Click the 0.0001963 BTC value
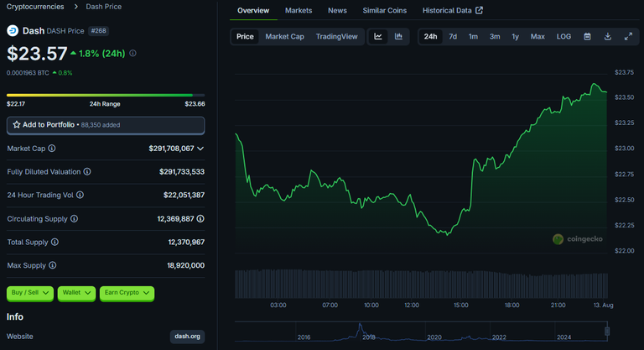This screenshot has height=350, width=644. coord(28,73)
